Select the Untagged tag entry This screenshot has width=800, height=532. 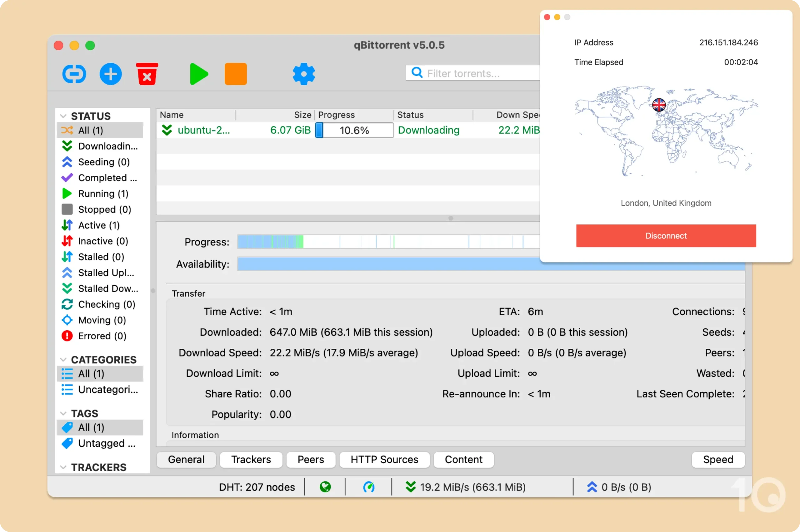coord(100,443)
